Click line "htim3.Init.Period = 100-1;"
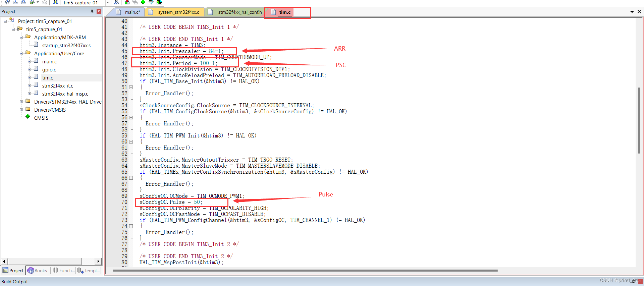This screenshot has height=286, width=644. [x=178, y=63]
